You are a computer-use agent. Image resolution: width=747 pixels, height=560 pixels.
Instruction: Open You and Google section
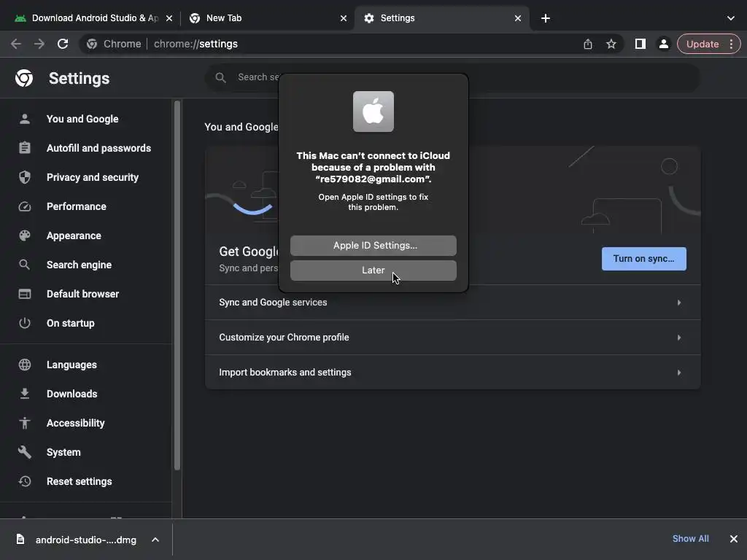[x=82, y=119]
